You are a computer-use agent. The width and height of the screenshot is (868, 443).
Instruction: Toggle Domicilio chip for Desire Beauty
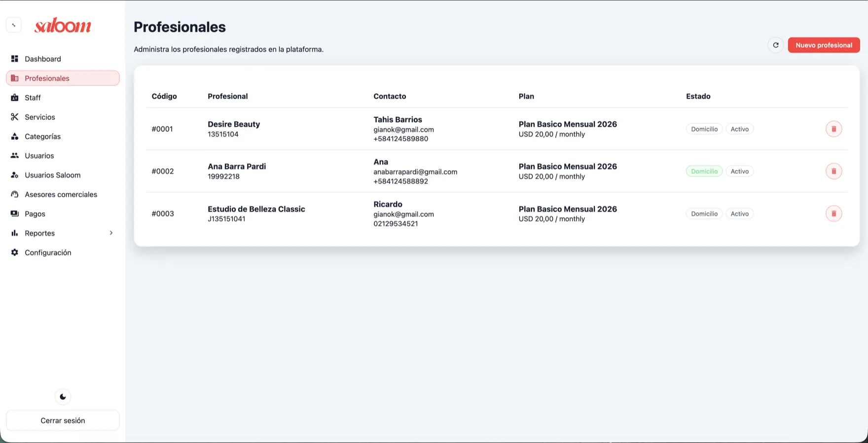coord(704,129)
